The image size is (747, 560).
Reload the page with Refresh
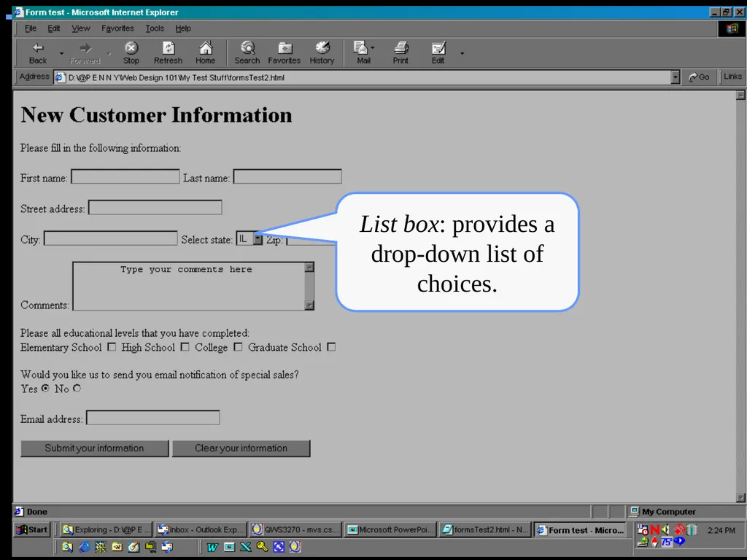coord(169,52)
